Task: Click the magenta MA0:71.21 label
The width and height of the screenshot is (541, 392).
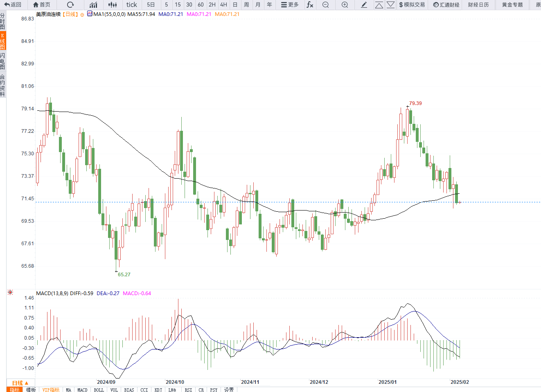Action: coord(199,14)
